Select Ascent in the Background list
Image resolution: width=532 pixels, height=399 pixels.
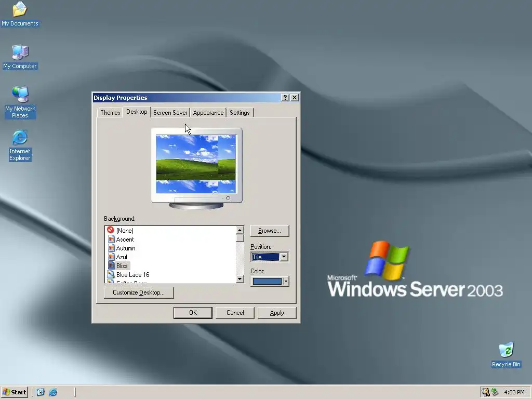[125, 239]
